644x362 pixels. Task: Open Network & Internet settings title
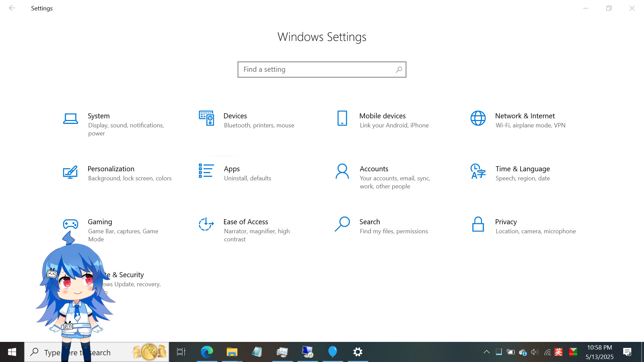[525, 116]
